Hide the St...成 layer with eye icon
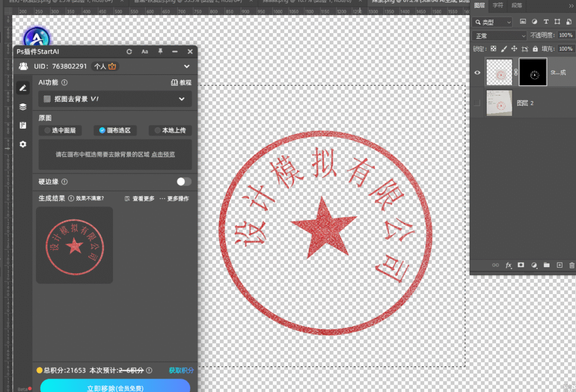 [477, 73]
